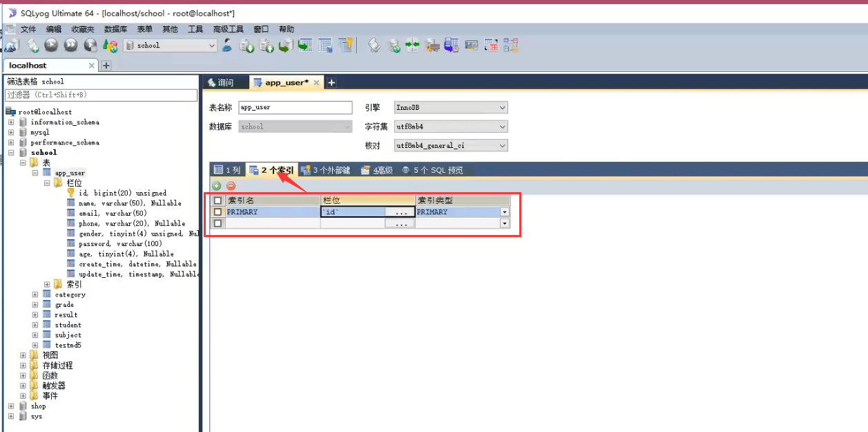Viewport: 868px width, 432px height.
Task: Expand the 视图 folder
Action: pyautogui.click(x=23, y=355)
